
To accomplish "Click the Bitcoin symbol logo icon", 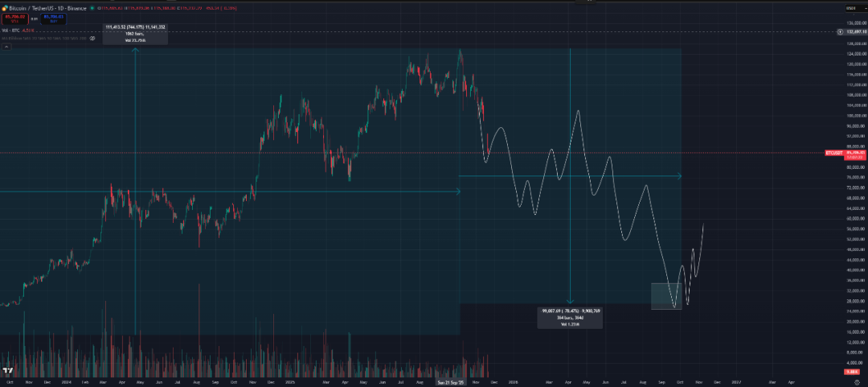I will click(4, 8).
